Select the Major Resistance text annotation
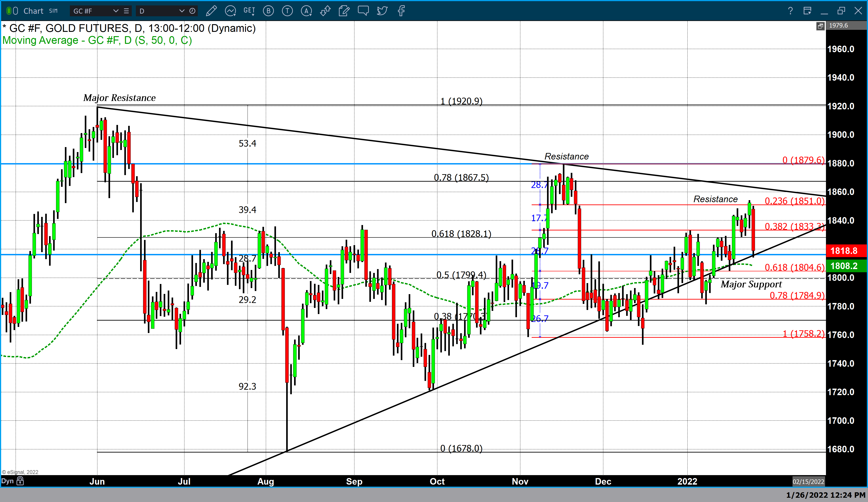 [120, 98]
